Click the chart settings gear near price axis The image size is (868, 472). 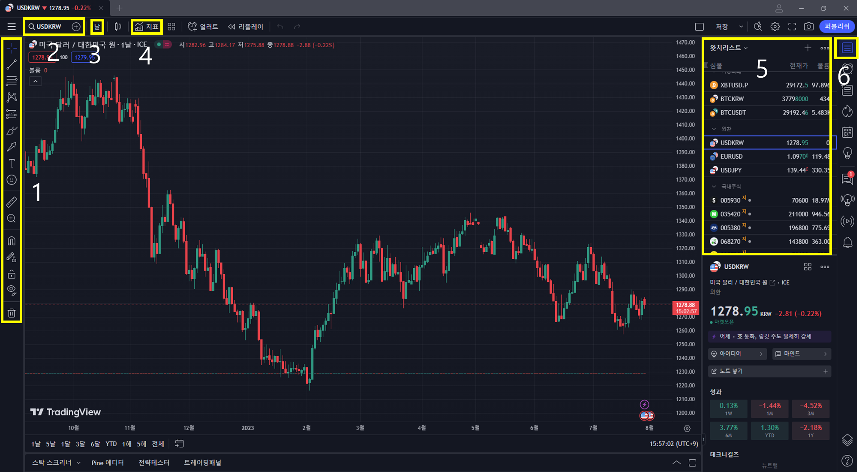[687, 428]
